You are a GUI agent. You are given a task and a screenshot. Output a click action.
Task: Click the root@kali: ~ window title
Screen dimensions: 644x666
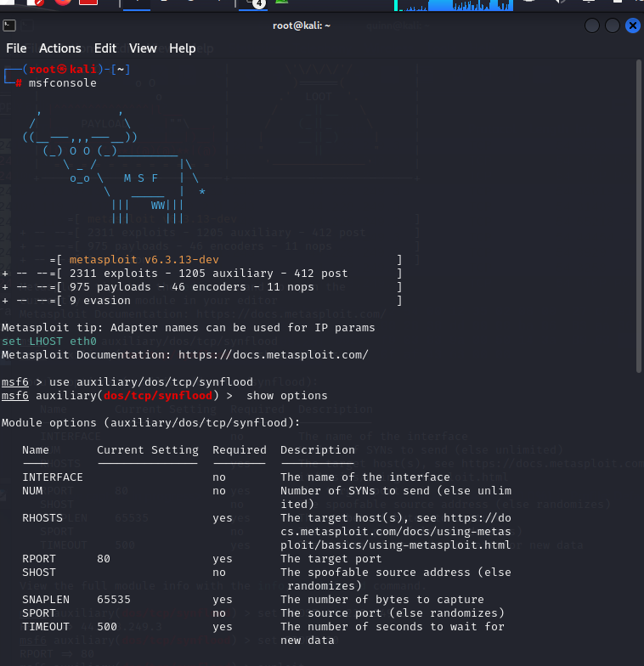pyautogui.click(x=302, y=25)
